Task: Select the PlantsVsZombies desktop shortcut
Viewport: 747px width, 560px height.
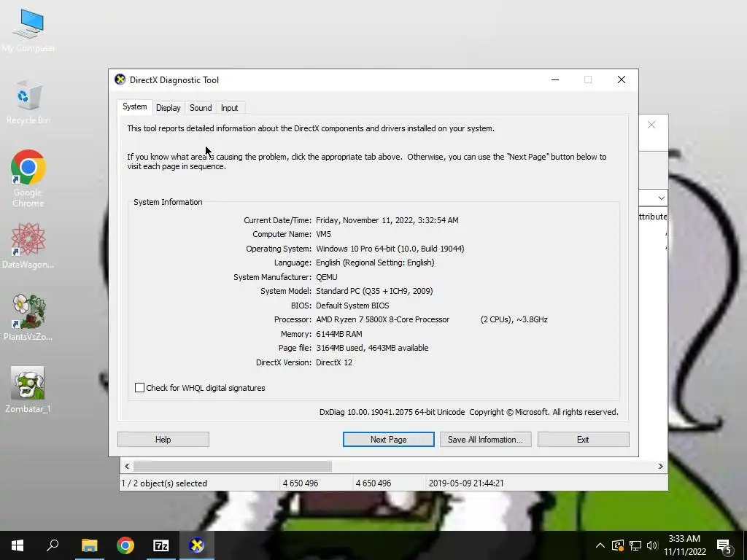Action: [28, 317]
